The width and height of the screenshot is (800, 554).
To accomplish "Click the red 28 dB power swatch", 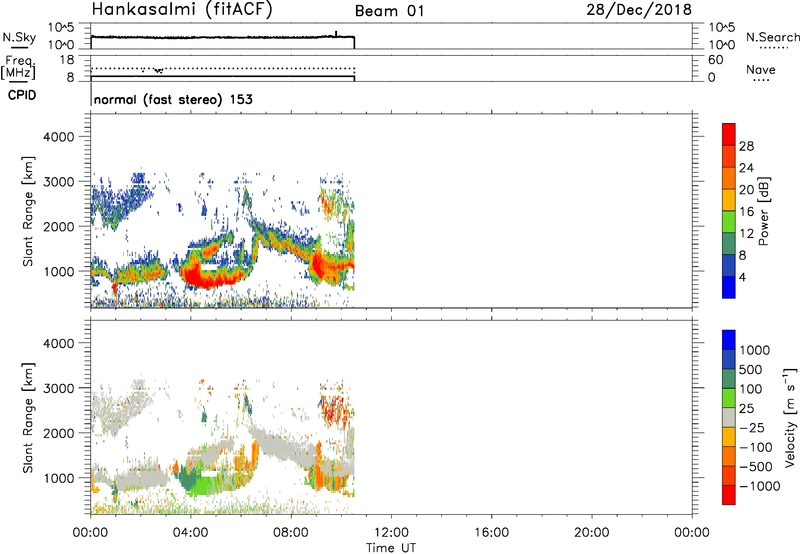I will [729, 134].
